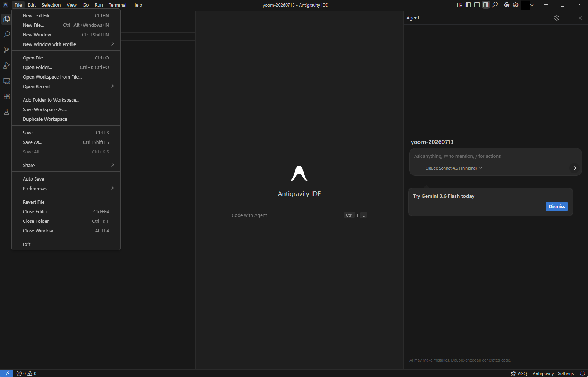The image size is (588, 377).
Task: Choose New Text File
Action: (x=66, y=15)
